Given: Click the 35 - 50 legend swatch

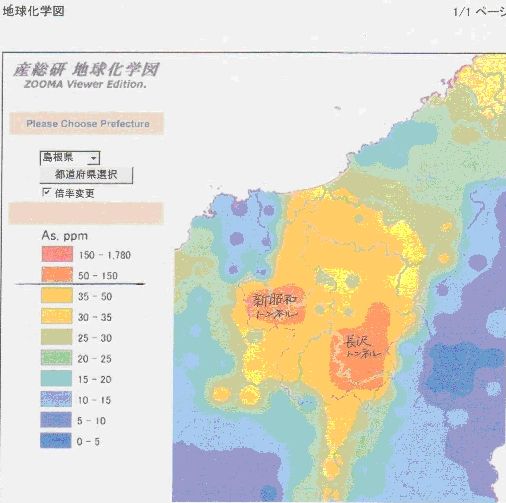Looking at the screenshot, I should [57, 295].
